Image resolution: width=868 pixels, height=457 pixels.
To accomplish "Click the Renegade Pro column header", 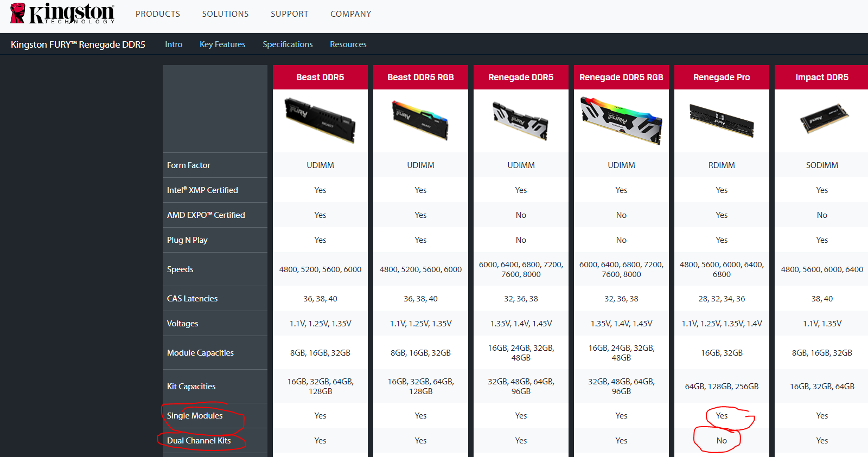I will click(x=722, y=77).
